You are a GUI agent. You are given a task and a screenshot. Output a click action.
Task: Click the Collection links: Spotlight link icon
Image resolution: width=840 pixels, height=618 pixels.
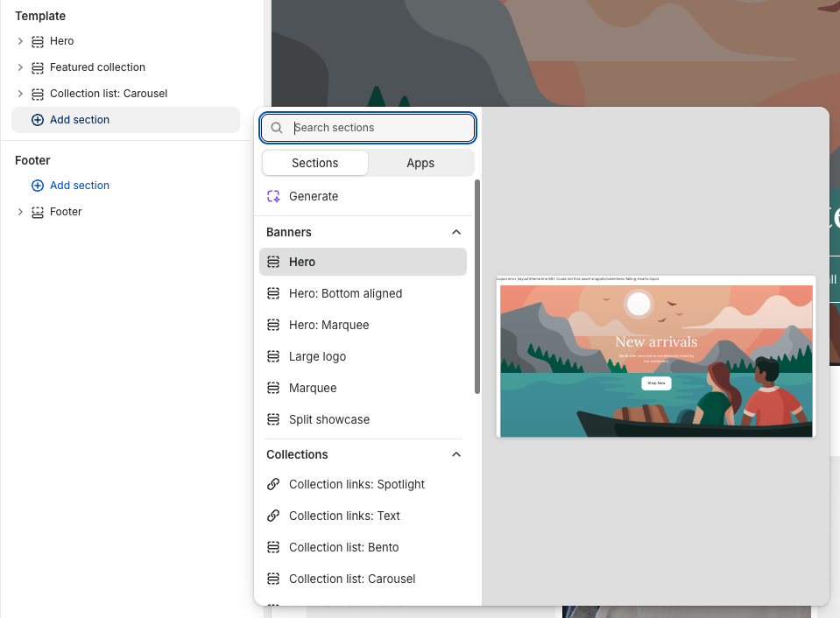tap(273, 484)
